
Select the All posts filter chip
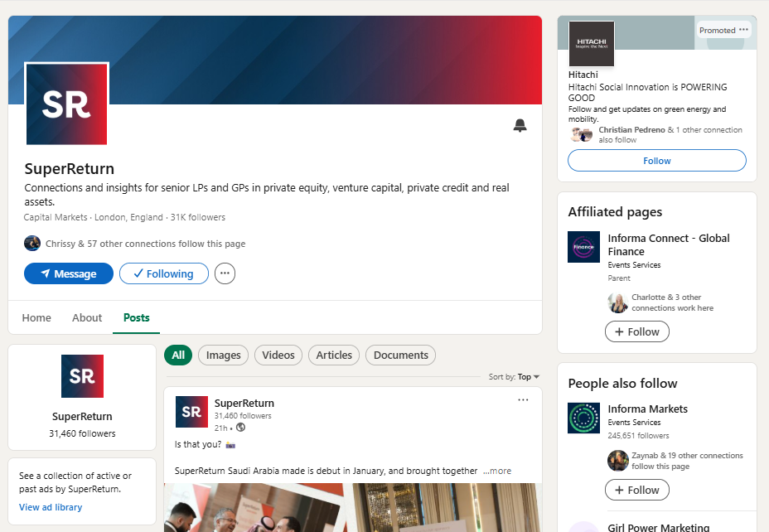(178, 355)
